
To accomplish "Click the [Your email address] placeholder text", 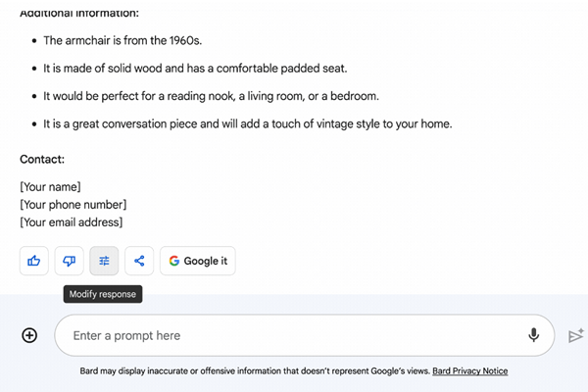I will (71, 222).
